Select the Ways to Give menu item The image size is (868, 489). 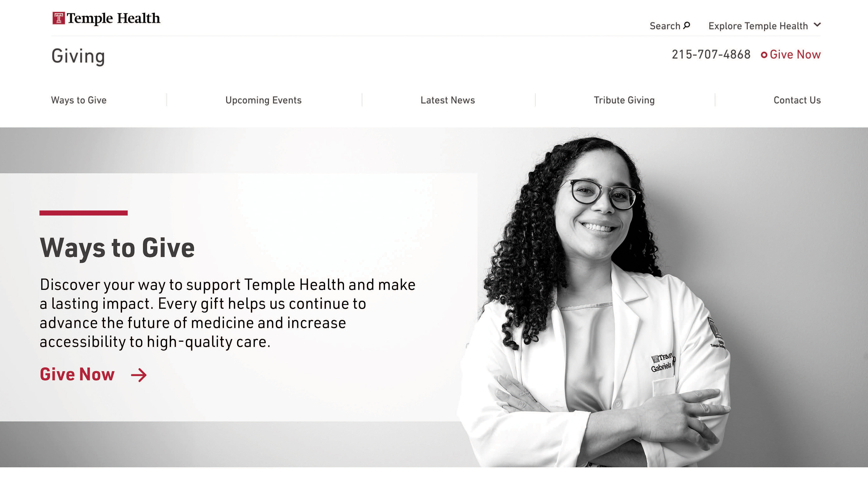point(78,100)
